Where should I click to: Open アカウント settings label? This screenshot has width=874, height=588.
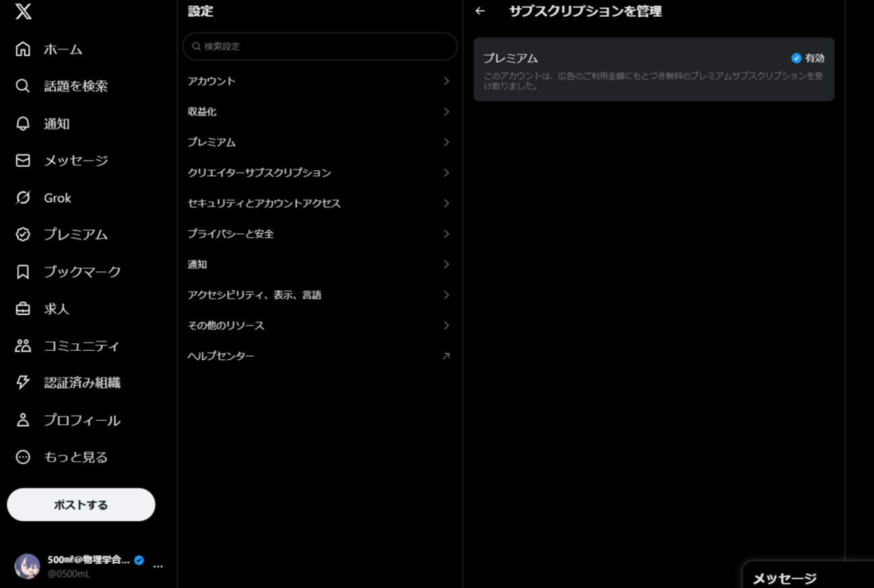pyautogui.click(x=212, y=81)
